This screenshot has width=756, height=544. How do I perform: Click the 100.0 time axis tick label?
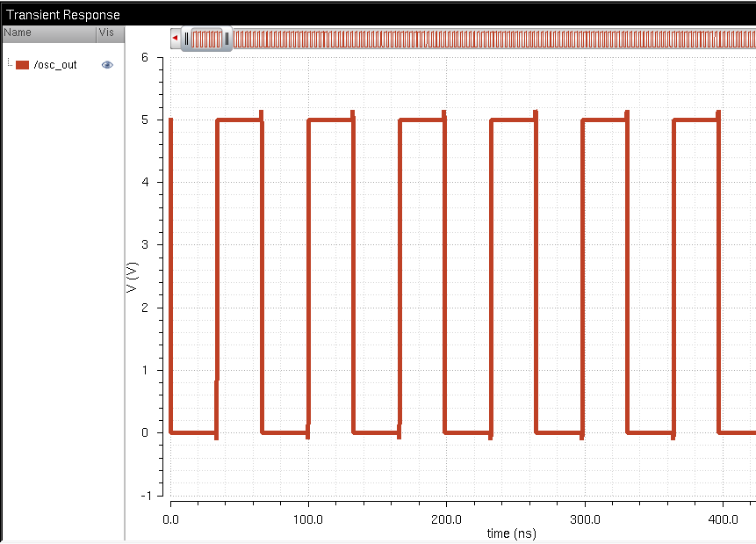[x=308, y=519]
